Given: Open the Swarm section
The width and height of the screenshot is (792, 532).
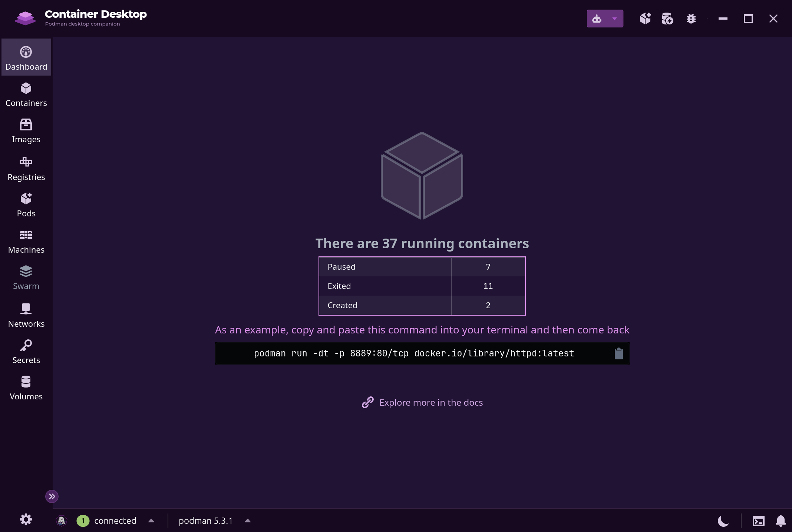Looking at the screenshot, I should [x=26, y=277].
